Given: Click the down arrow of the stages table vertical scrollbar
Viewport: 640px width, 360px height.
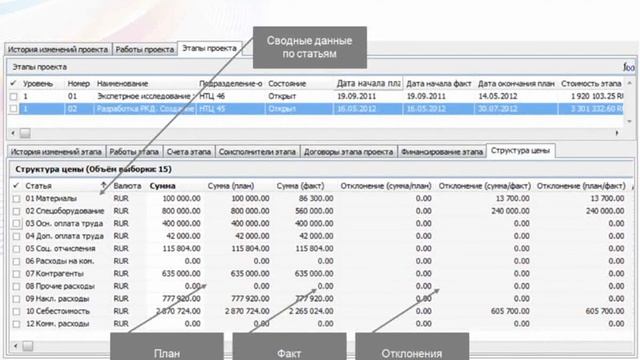Looking at the screenshot, I should 629,121.
